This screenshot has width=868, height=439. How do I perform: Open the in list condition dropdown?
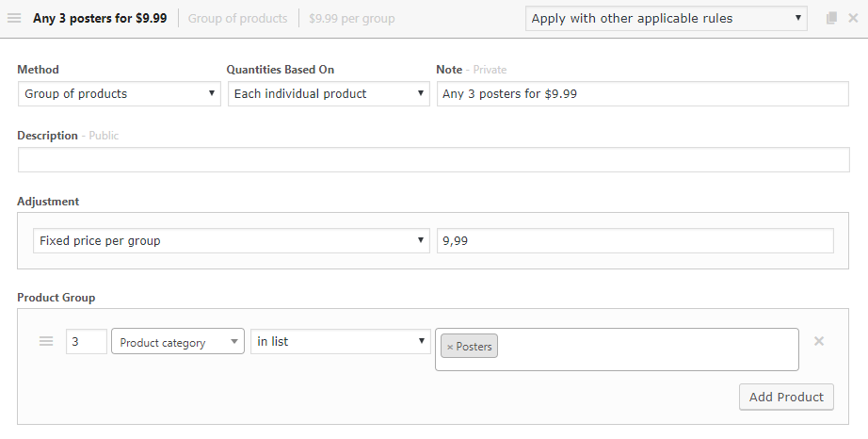click(341, 342)
